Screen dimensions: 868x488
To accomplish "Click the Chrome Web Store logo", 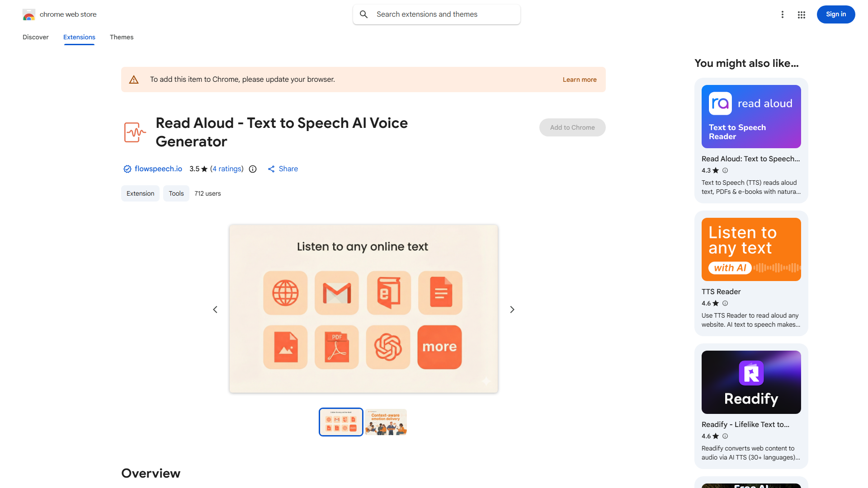I will tap(29, 14).
